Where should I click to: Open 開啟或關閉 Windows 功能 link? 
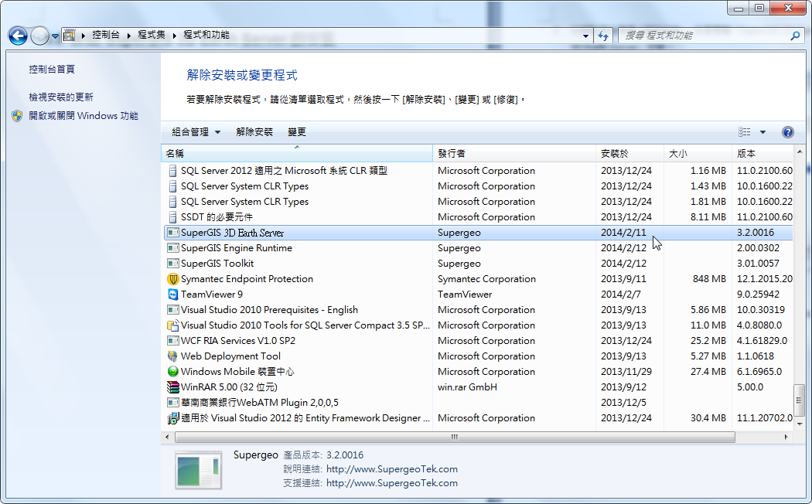click(x=84, y=115)
